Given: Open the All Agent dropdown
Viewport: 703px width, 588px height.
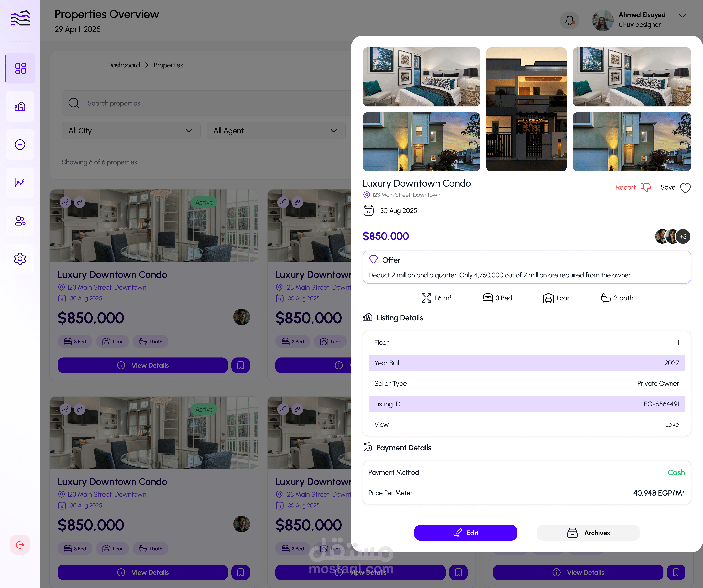Looking at the screenshot, I should [x=276, y=131].
